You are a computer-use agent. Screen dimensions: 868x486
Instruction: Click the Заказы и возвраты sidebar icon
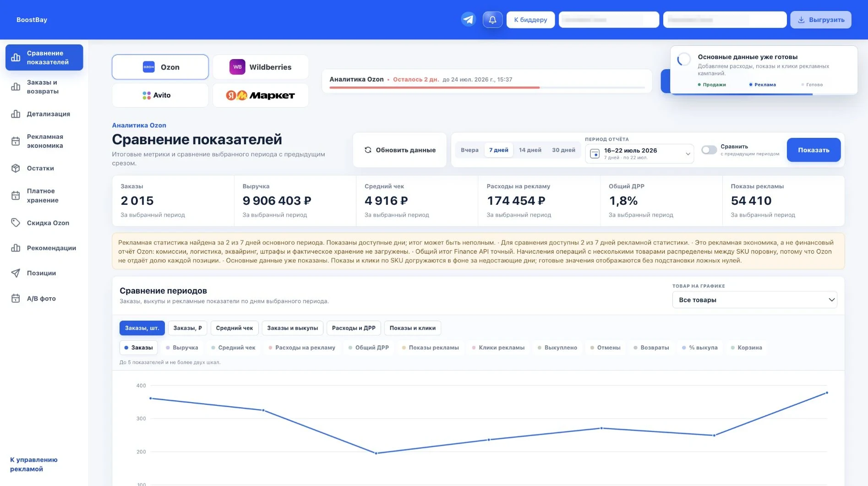16,87
